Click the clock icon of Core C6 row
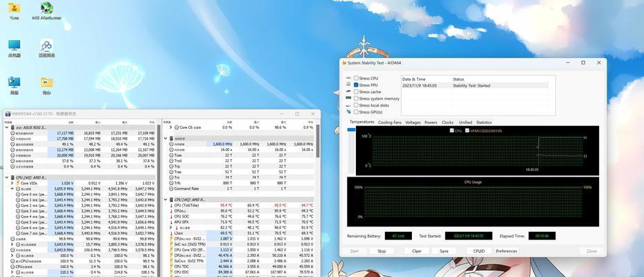 (177, 127)
